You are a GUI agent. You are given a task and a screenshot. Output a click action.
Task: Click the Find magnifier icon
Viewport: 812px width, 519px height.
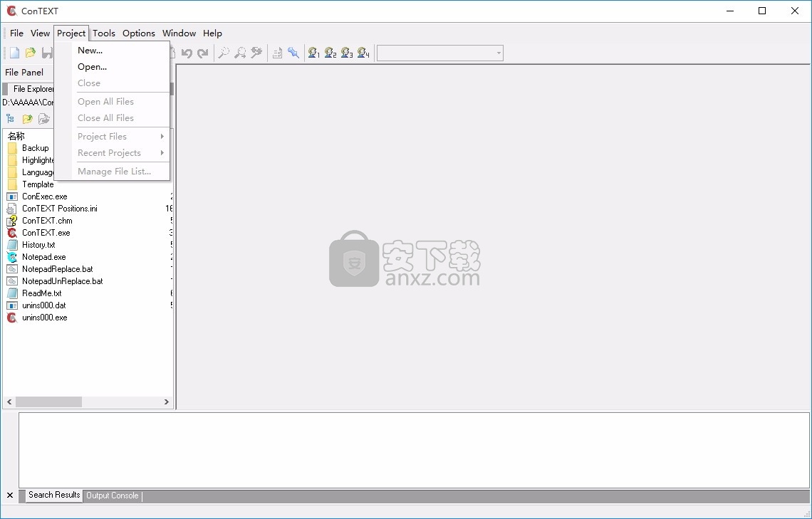pos(223,53)
